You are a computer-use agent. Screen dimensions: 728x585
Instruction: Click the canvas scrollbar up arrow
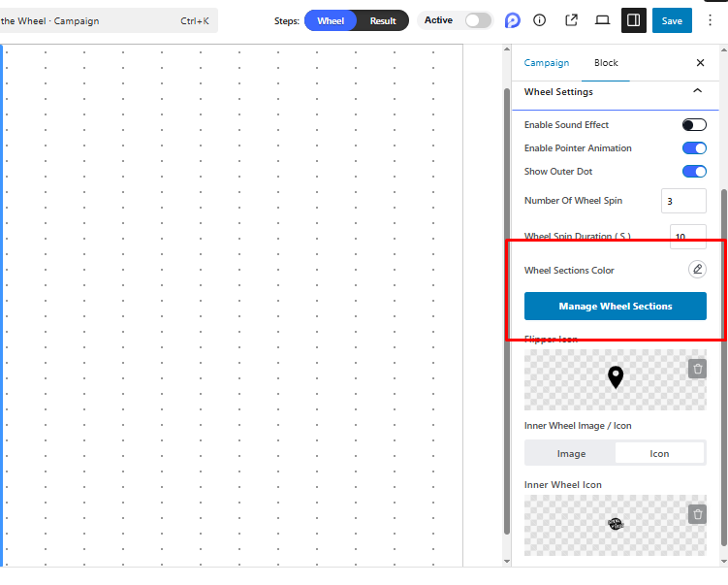coord(507,49)
